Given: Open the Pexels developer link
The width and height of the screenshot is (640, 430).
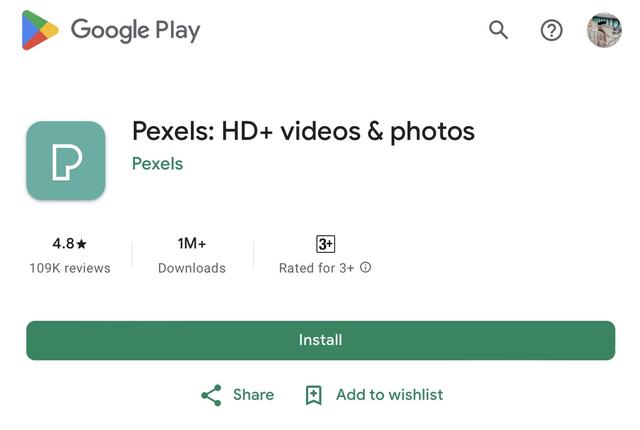Looking at the screenshot, I should click(157, 164).
